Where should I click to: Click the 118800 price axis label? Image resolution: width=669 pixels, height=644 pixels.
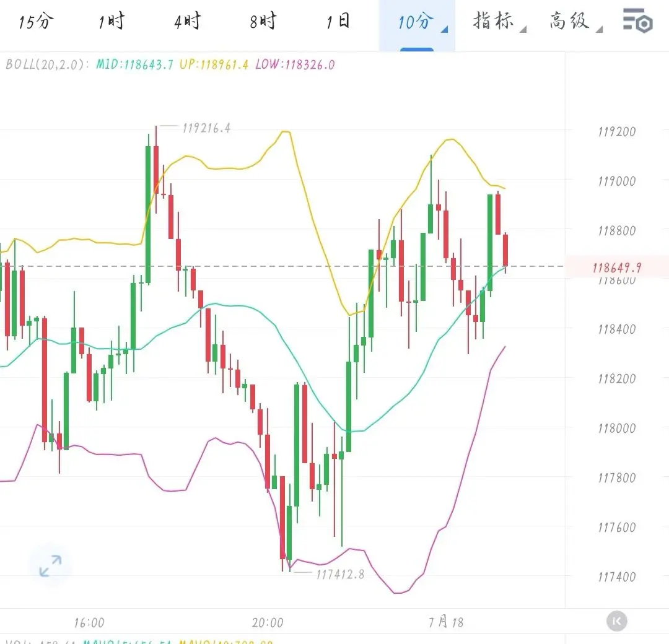coord(617,231)
